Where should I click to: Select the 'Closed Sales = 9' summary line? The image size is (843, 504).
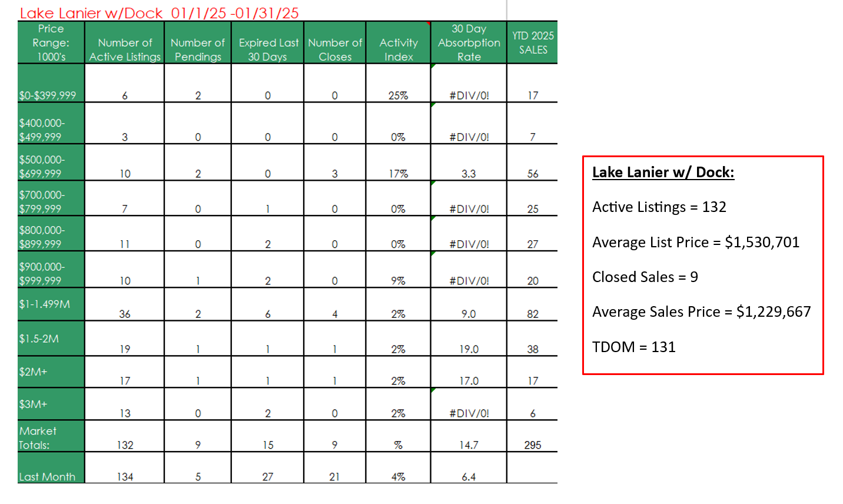pos(645,277)
